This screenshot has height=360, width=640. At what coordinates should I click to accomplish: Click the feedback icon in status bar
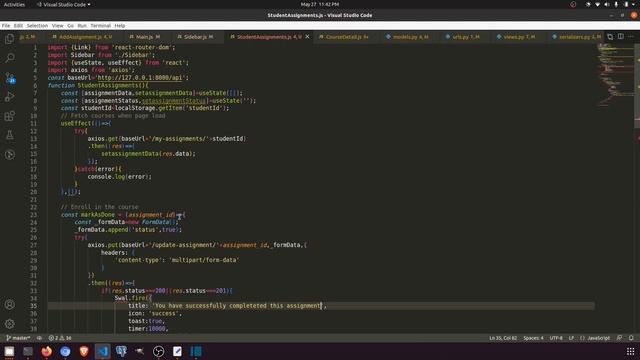[619, 338]
